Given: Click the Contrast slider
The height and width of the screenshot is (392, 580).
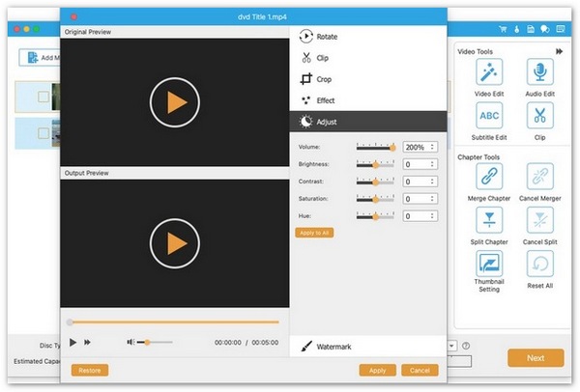Looking at the screenshot, I should [x=375, y=182].
